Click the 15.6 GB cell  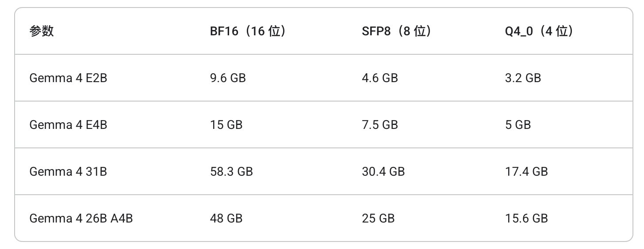(526, 219)
